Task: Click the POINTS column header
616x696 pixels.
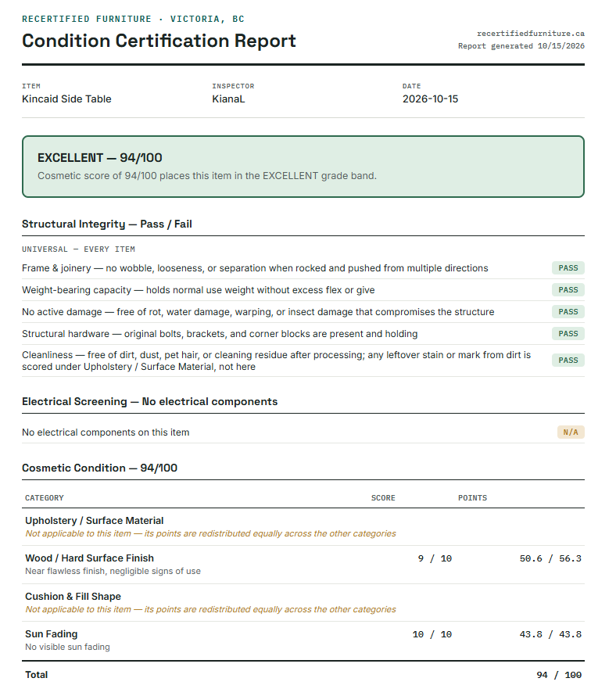Action: [x=472, y=498]
